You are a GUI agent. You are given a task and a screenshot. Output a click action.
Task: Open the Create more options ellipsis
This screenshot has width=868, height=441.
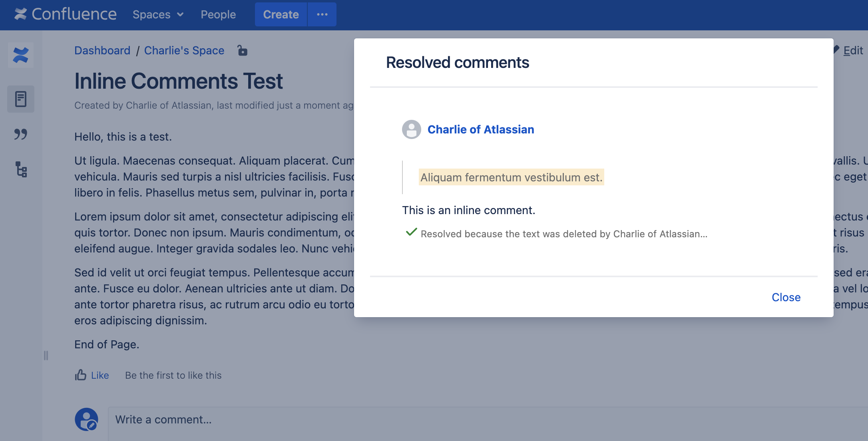(322, 14)
